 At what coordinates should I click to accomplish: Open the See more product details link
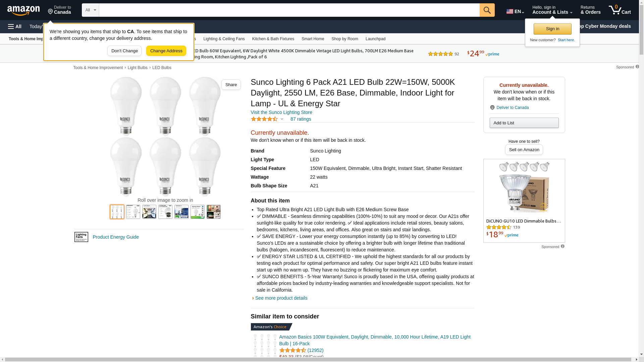(x=281, y=298)
